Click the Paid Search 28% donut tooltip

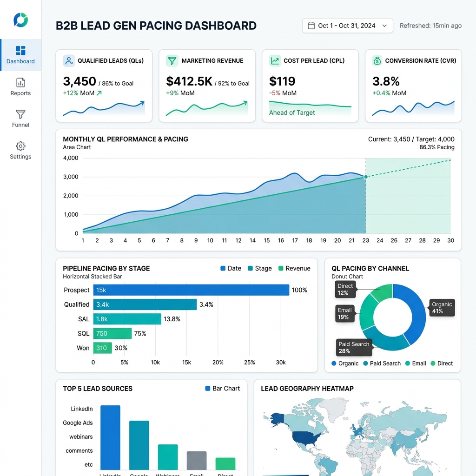click(x=354, y=348)
